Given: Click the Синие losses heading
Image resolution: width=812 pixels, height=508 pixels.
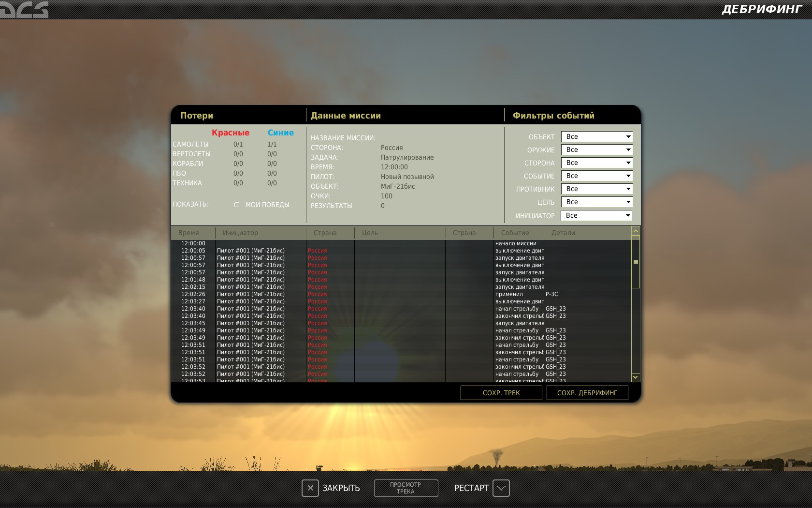Looking at the screenshot, I should 281,133.
